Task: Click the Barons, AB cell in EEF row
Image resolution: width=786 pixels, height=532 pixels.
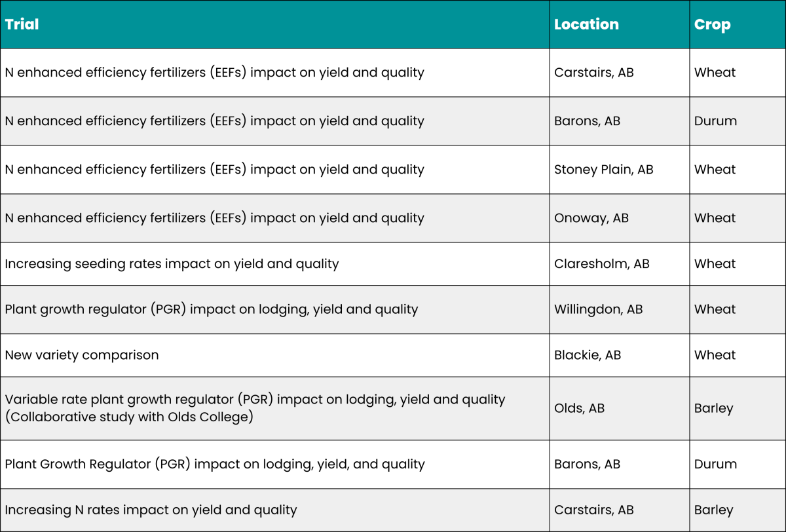Action: [620, 121]
